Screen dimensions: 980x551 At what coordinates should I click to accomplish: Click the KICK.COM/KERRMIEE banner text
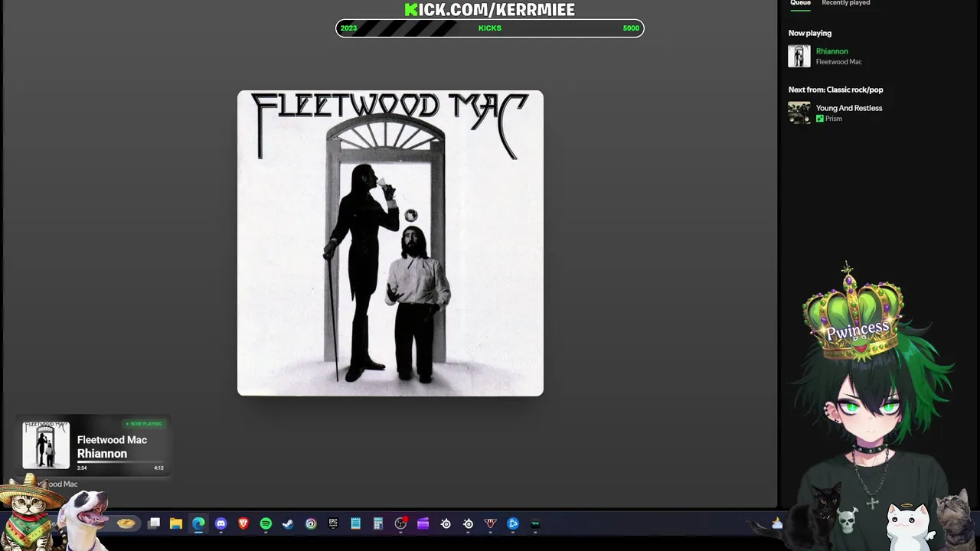(x=490, y=9)
